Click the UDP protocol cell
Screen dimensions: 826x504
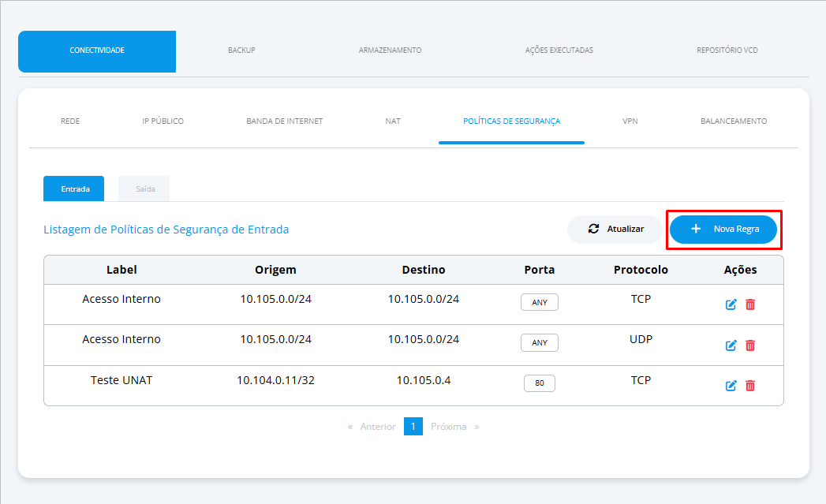pyautogui.click(x=641, y=339)
